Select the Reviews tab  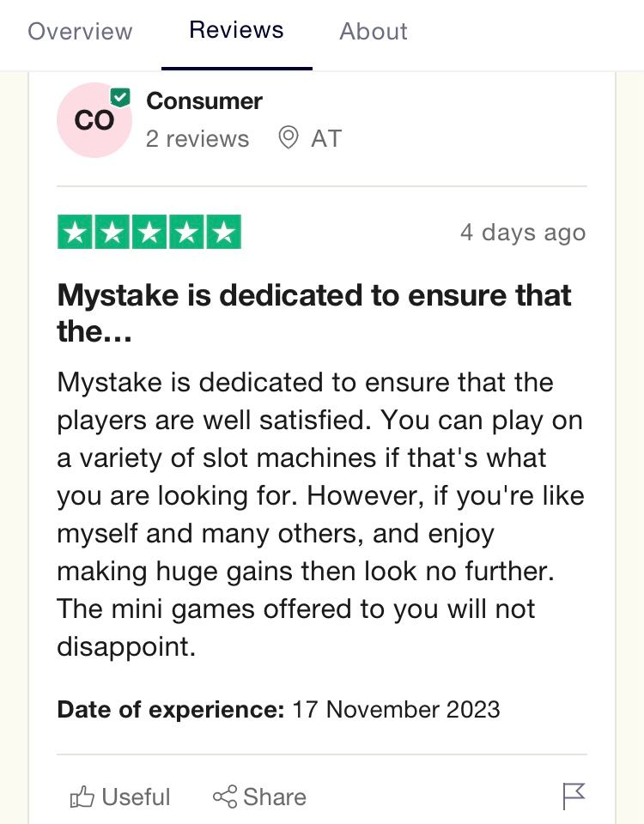point(236,30)
